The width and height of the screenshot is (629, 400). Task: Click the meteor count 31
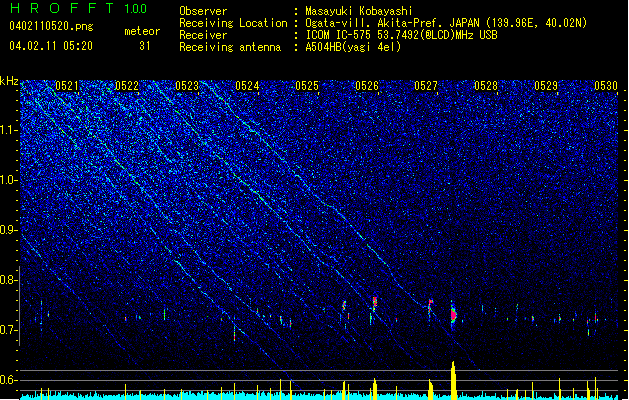145,46
